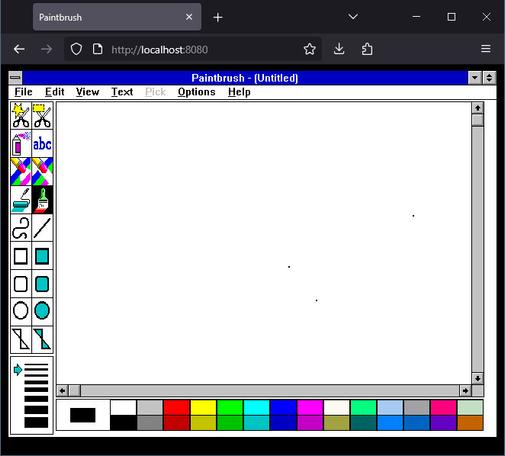The image size is (505, 456).
Task: Choose the magenta color swatch
Action: coord(310,407)
